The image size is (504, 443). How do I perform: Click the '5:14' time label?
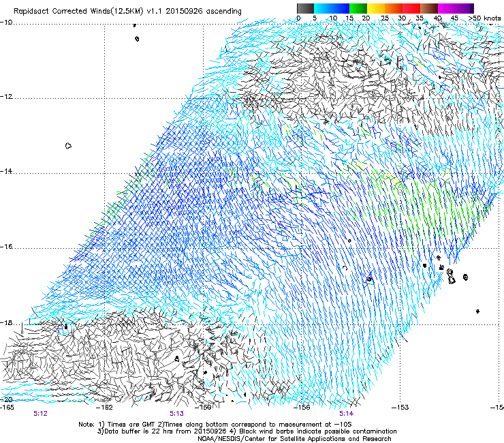point(346,414)
